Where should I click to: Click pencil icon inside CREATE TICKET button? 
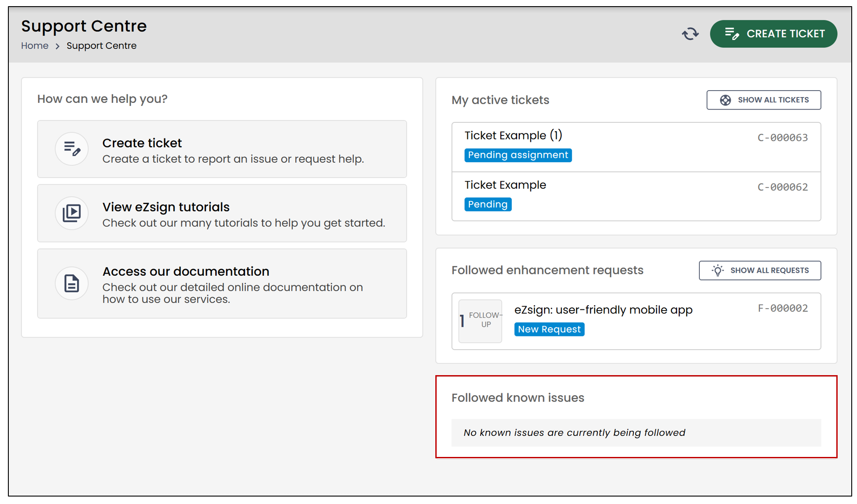pyautogui.click(x=732, y=34)
